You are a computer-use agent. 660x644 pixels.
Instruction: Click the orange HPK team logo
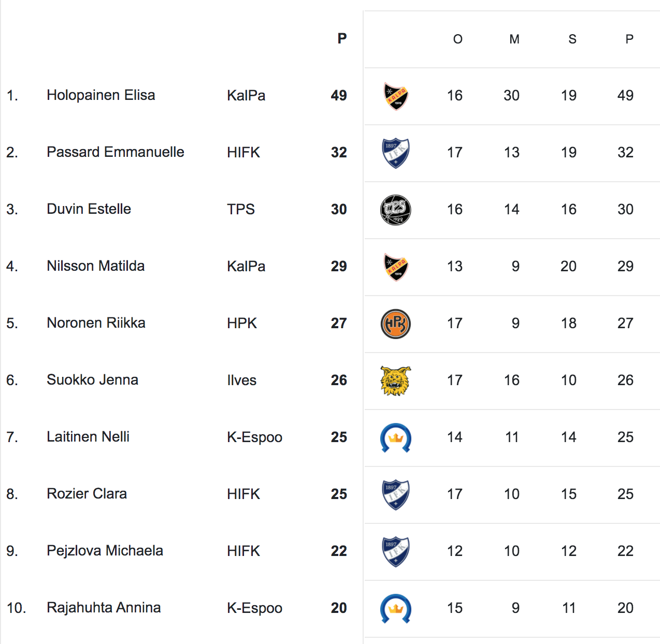tap(396, 324)
